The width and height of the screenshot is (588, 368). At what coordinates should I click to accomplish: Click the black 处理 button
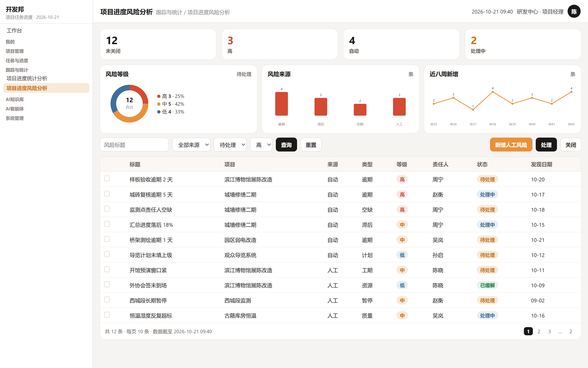tap(546, 145)
